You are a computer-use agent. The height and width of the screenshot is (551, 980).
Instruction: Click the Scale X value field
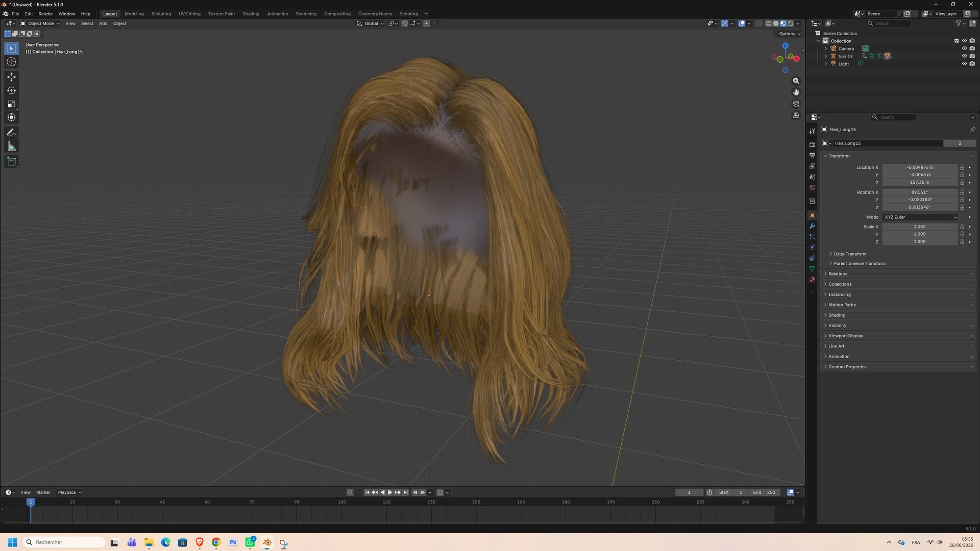920,227
